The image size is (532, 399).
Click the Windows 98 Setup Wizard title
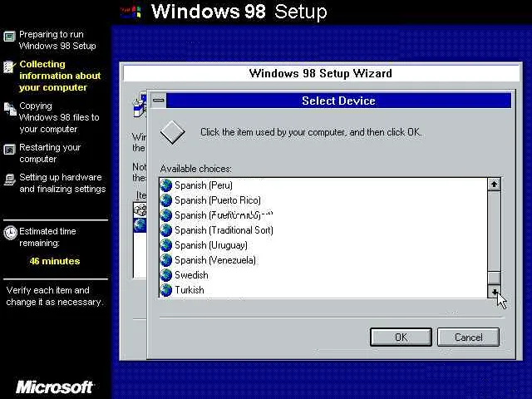(x=320, y=73)
